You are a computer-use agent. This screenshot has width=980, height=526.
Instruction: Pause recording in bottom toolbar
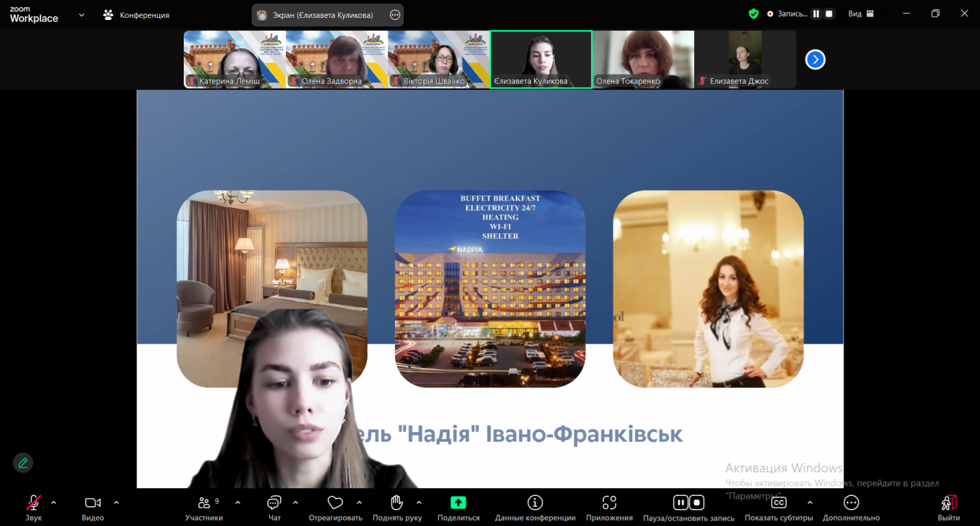(x=680, y=503)
